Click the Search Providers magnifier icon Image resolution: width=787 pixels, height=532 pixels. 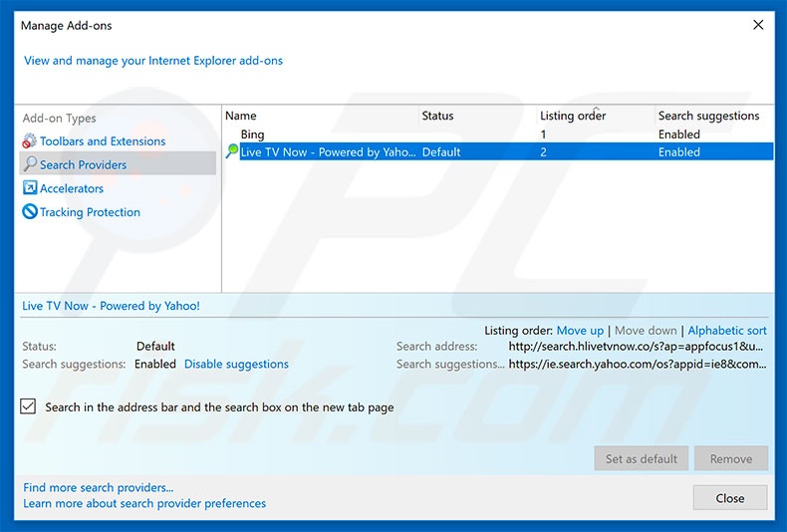click(30, 164)
